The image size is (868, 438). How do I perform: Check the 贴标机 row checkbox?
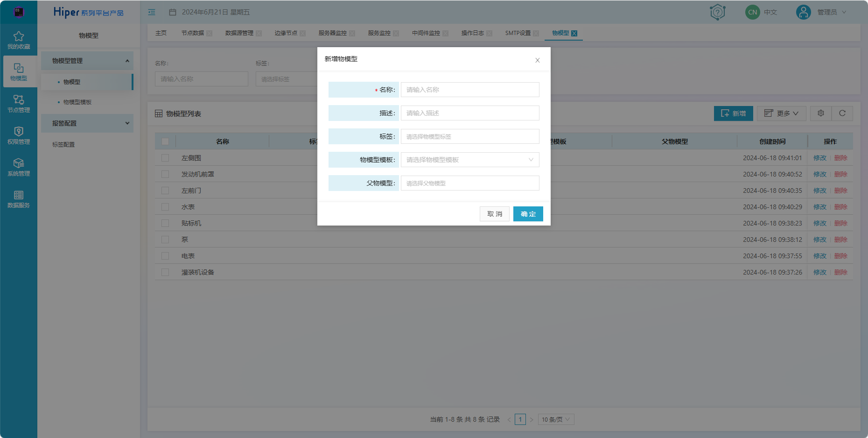click(x=165, y=223)
